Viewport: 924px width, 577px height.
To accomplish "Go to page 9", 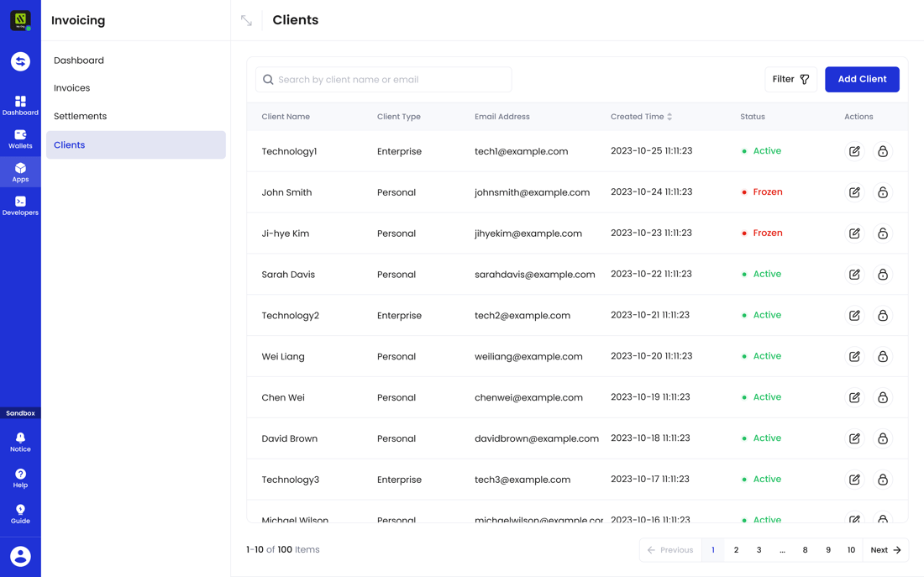I will click(x=828, y=550).
